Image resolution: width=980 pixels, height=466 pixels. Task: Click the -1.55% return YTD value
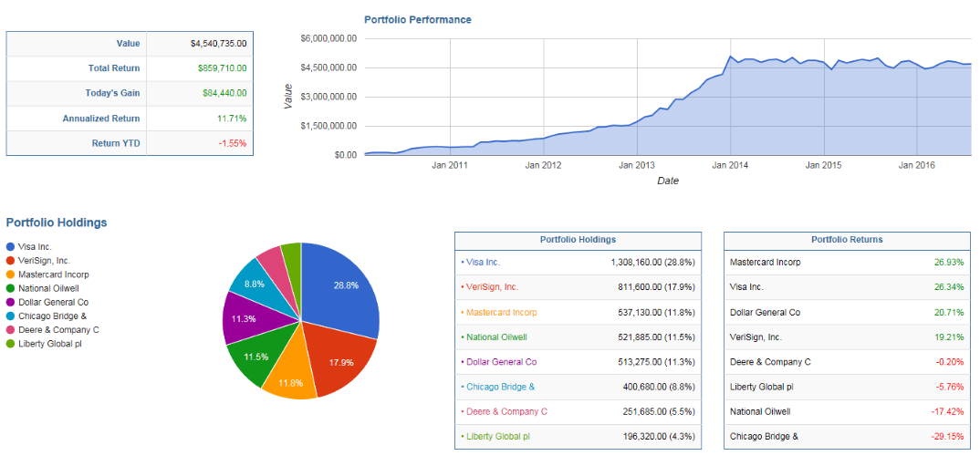(233, 144)
